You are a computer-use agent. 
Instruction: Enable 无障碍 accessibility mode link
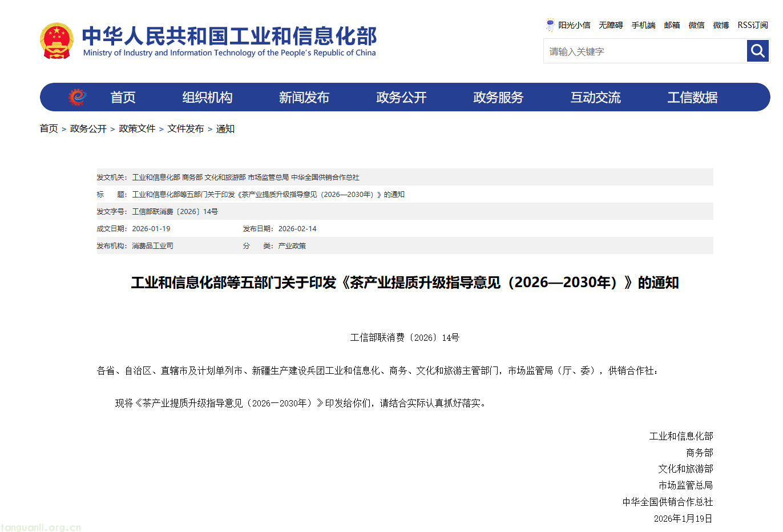coord(611,25)
